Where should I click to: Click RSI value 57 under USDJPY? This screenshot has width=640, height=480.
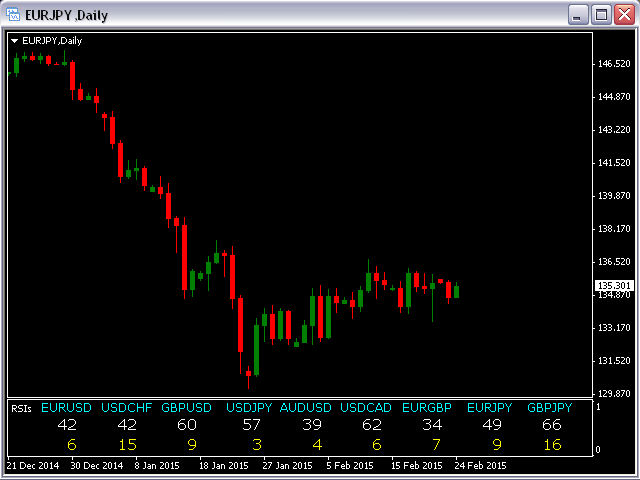click(251, 425)
